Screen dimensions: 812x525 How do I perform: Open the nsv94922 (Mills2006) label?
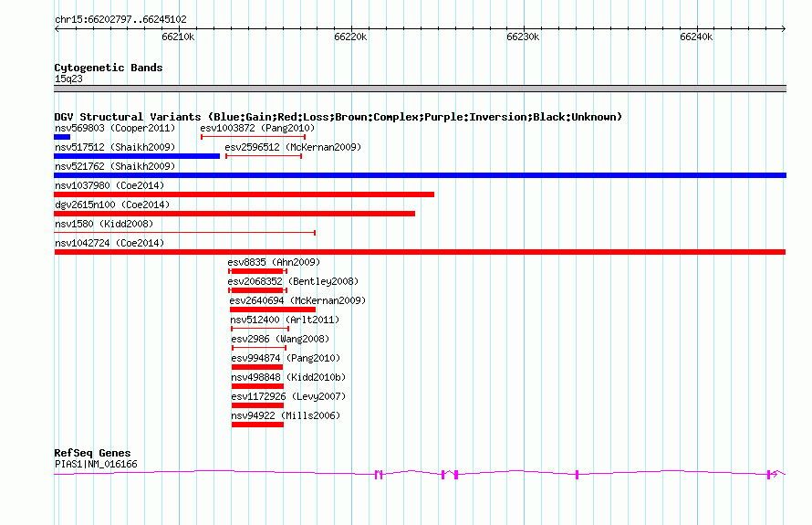(x=286, y=415)
